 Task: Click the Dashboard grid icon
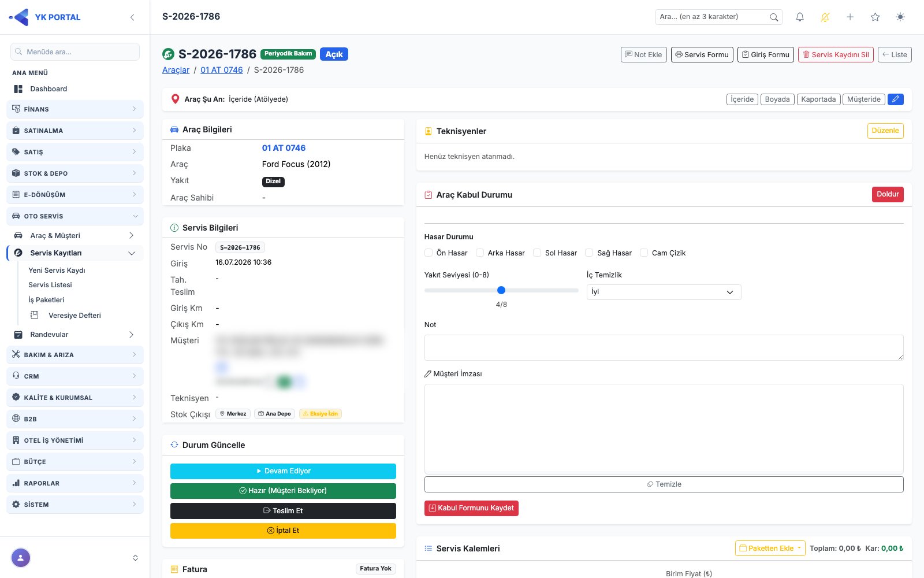[18, 89]
